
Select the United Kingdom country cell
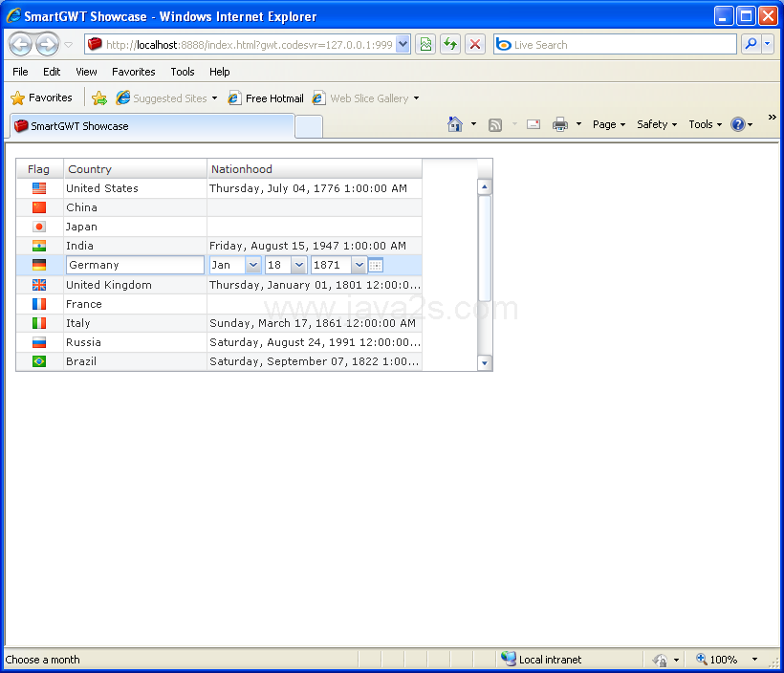tap(135, 285)
